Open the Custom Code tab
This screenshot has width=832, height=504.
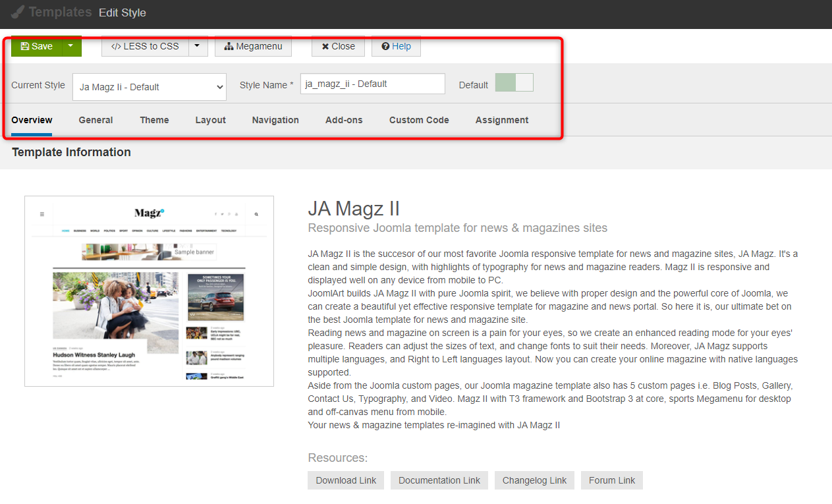pyautogui.click(x=419, y=120)
